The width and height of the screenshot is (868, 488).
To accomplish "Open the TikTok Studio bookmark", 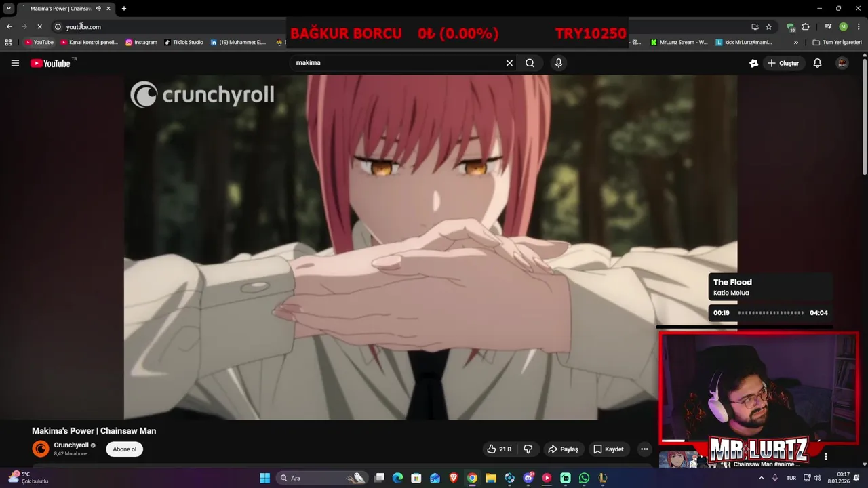I will click(x=184, y=42).
